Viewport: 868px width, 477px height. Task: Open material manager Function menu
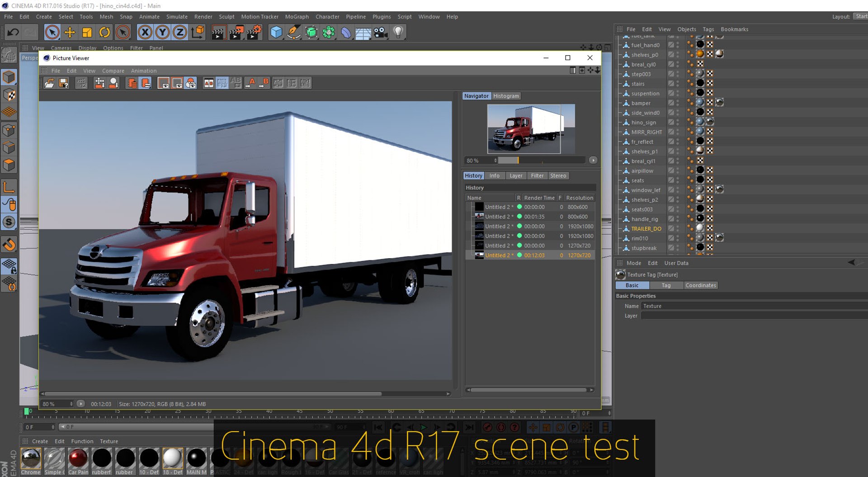tap(82, 441)
